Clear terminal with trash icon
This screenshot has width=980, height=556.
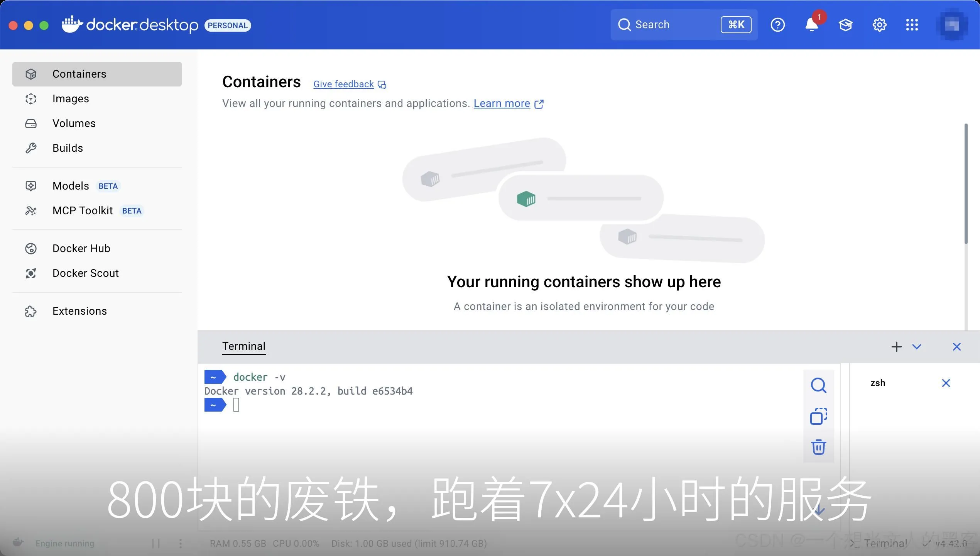(818, 447)
